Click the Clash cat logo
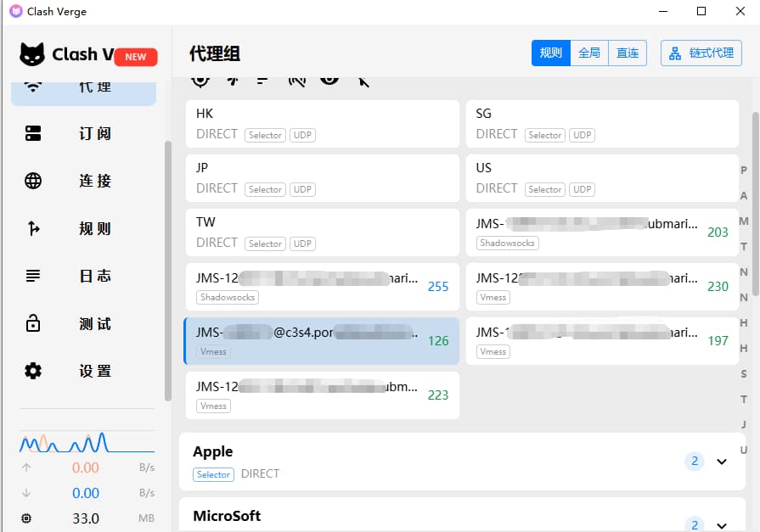The height and width of the screenshot is (532, 760). point(32,53)
